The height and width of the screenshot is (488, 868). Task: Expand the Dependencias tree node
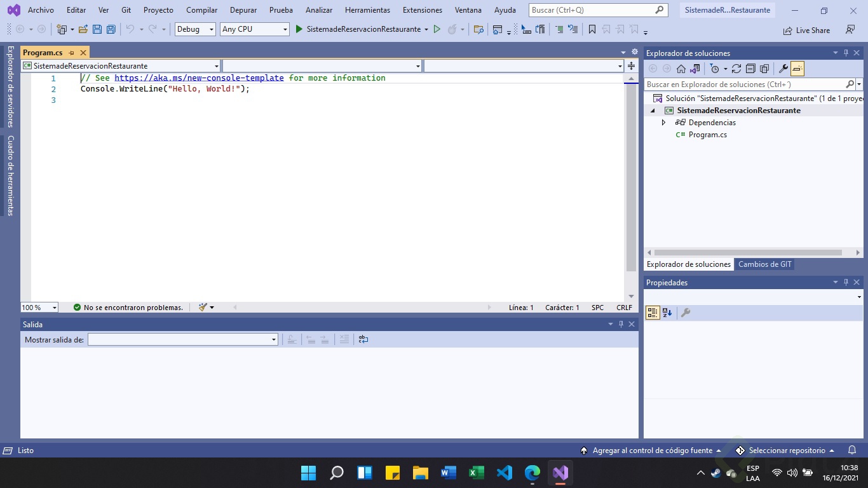tap(663, 123)
